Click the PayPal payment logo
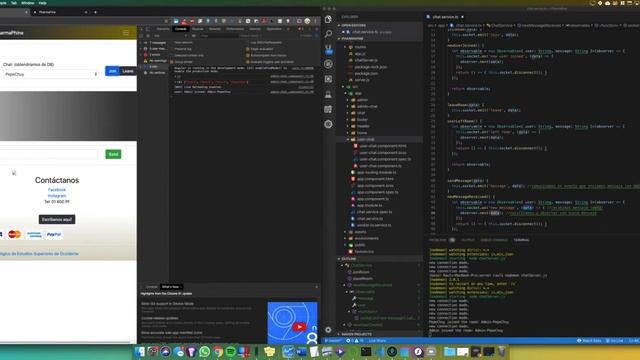The height and width of the screenshot is (360, 640). 54,234
